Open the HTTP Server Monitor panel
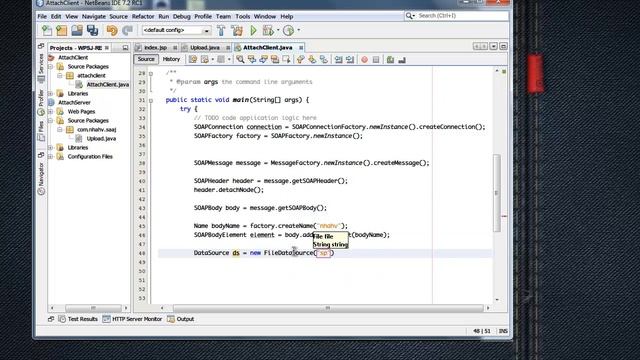 [x=132, y=319]
